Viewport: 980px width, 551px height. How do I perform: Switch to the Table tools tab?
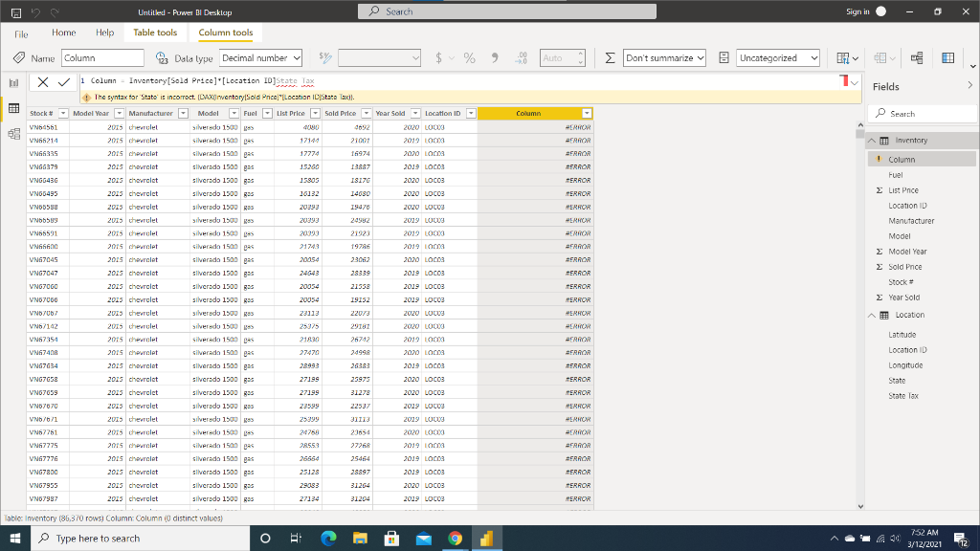[x=155, y=33]
